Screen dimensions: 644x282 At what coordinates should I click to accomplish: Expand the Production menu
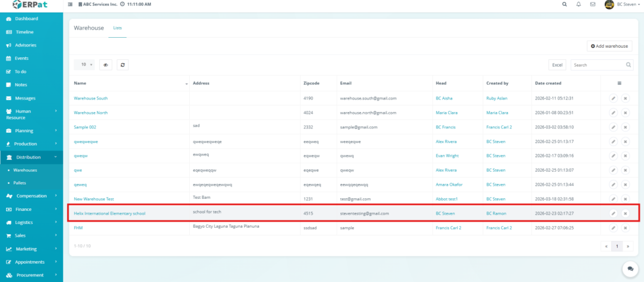[x=31, y=144]
